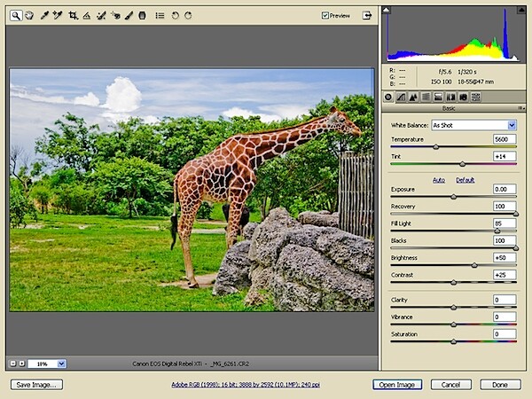532x399 pixels.
Task: Click the Recovery value field
Action: pos(505,207)
